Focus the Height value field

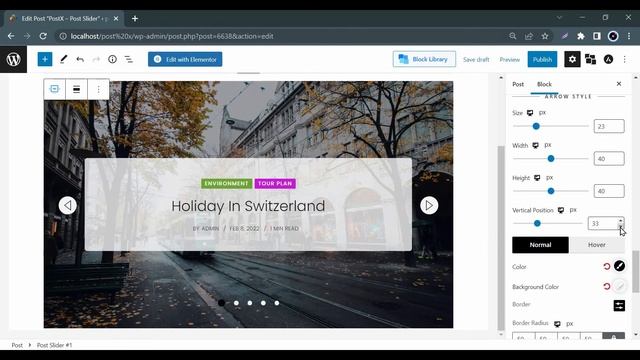(x=609, y=191)
